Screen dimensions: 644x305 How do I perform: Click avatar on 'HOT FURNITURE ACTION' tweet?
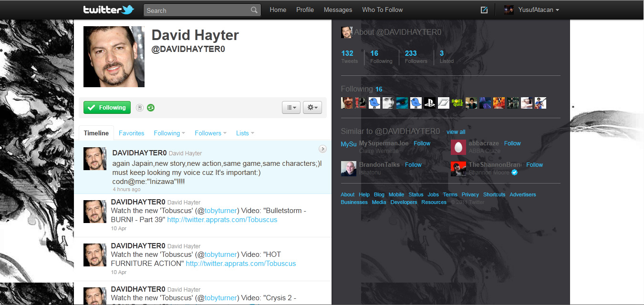click(x=95, y=255)
